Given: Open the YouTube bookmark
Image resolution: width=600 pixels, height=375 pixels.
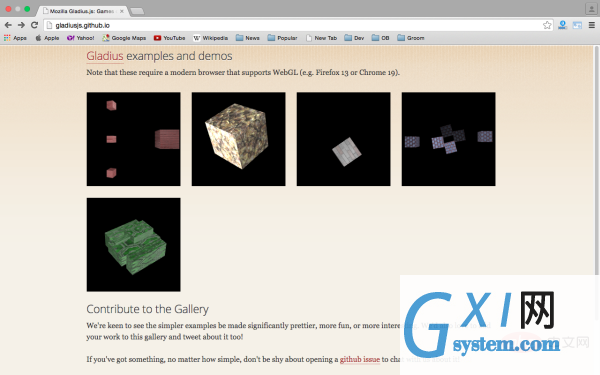Looking at the screenshot, I should point(169,38).
